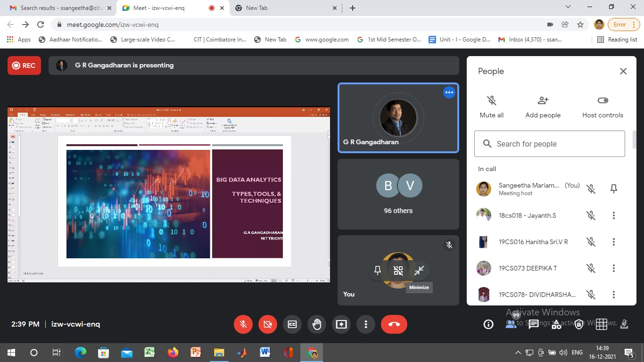
Task: Click the Search for people field
Action: [549, 144]
